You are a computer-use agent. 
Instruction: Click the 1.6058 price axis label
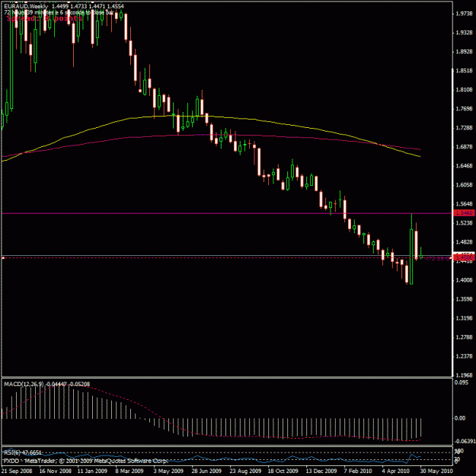465,185
